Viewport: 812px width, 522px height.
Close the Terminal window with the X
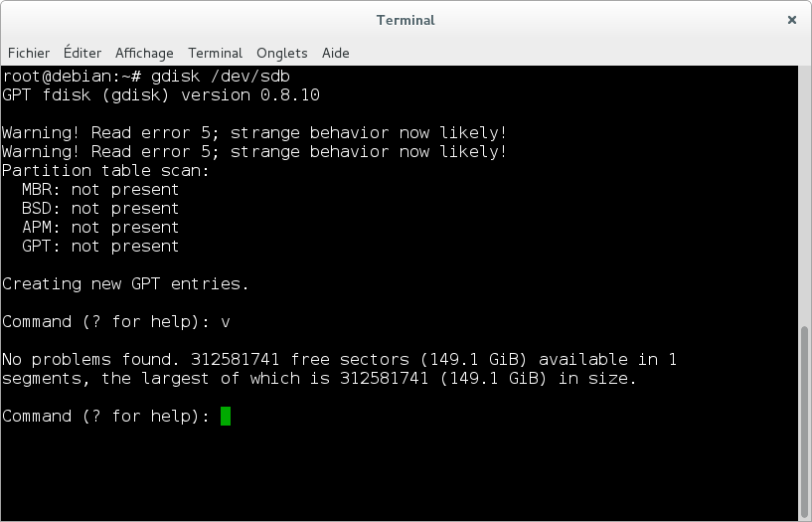(x=792, y=20)
